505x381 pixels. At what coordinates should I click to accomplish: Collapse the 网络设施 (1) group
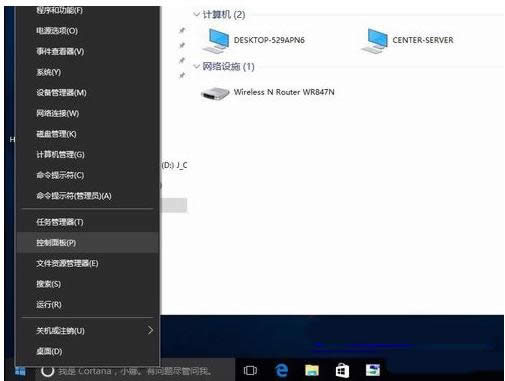[x=196, y=66]
